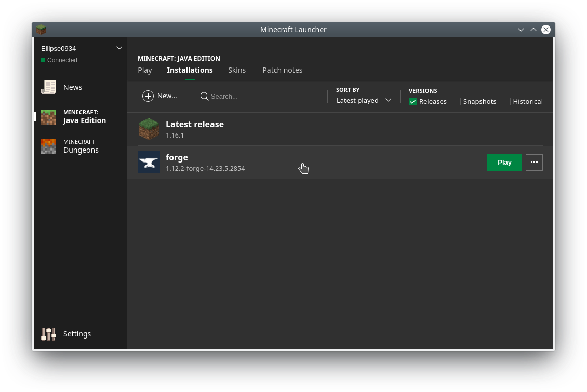Image resolution: width=587 pixels, height=392 pixels.
Task: Close the Minecraft Launcher window
Action: (546, 30)
